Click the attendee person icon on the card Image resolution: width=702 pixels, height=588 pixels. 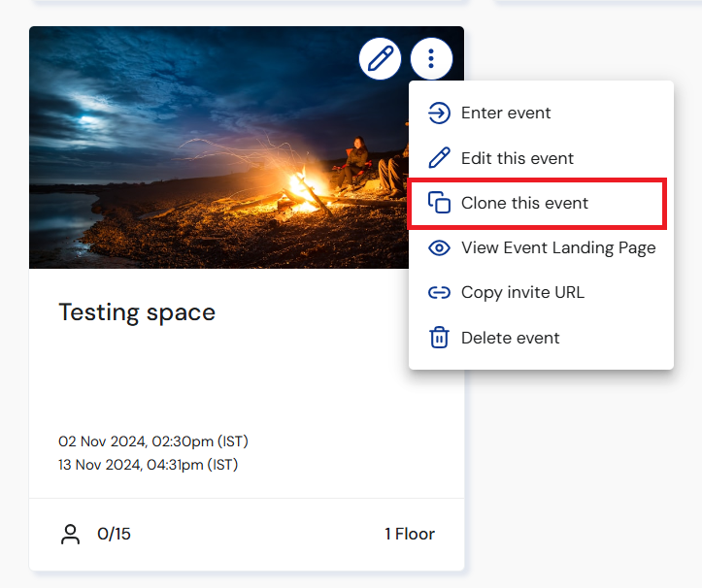coord(70,534)
